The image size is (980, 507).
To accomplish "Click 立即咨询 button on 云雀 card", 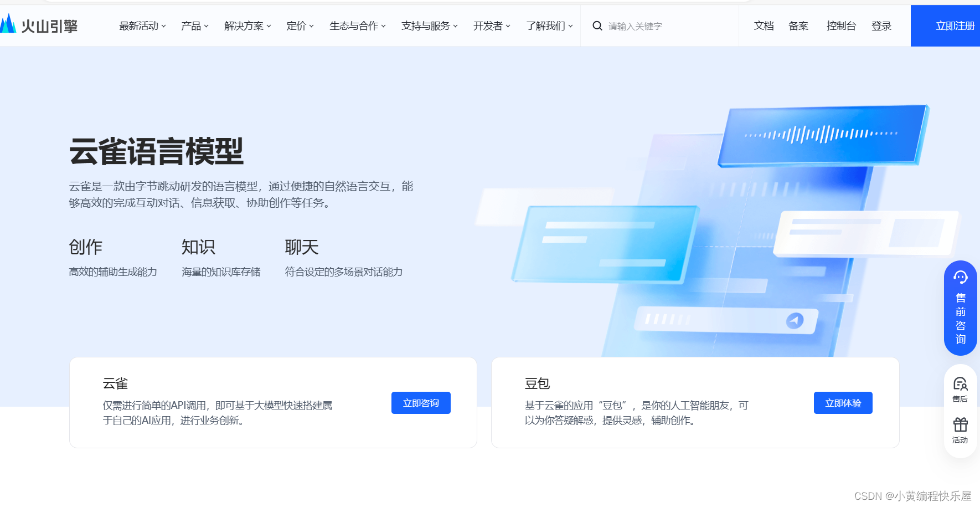I will tap(421, 403).
